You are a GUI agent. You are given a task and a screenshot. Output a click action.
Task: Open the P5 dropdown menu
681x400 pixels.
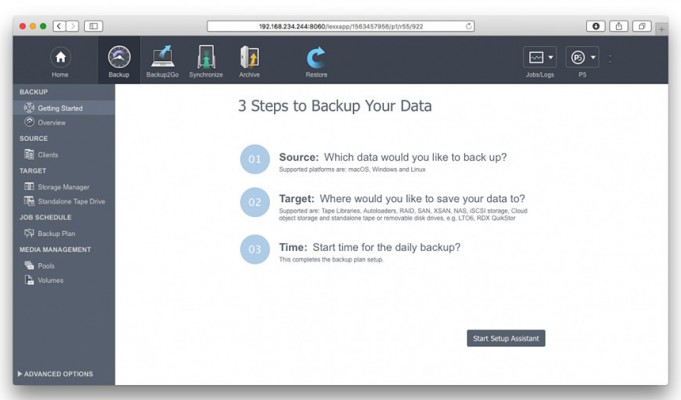(582, 57)
